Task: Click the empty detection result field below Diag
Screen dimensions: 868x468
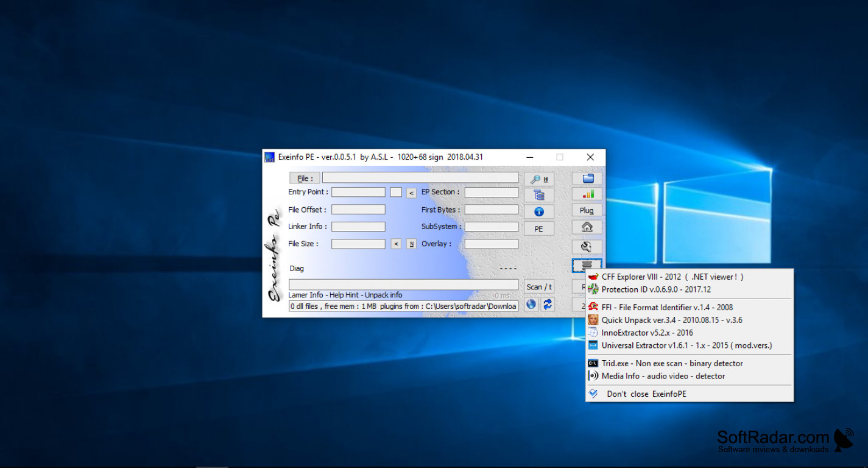Action: [403, 285]
